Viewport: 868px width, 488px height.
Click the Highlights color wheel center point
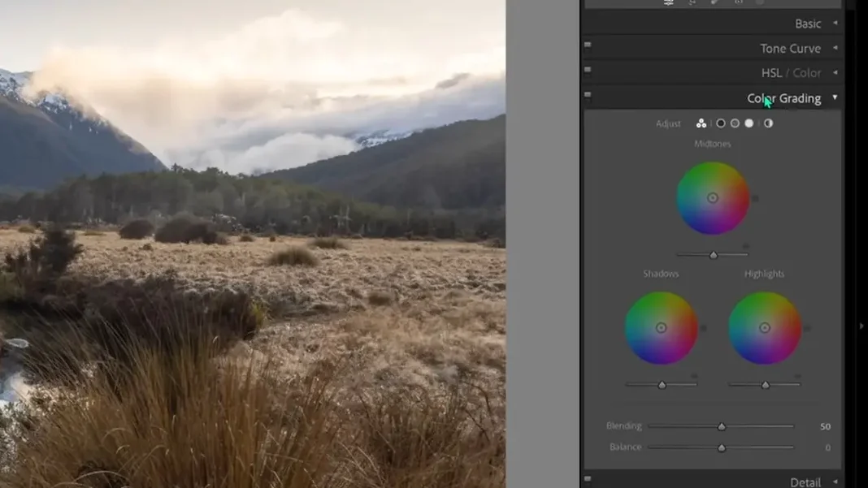click(765, 328)
